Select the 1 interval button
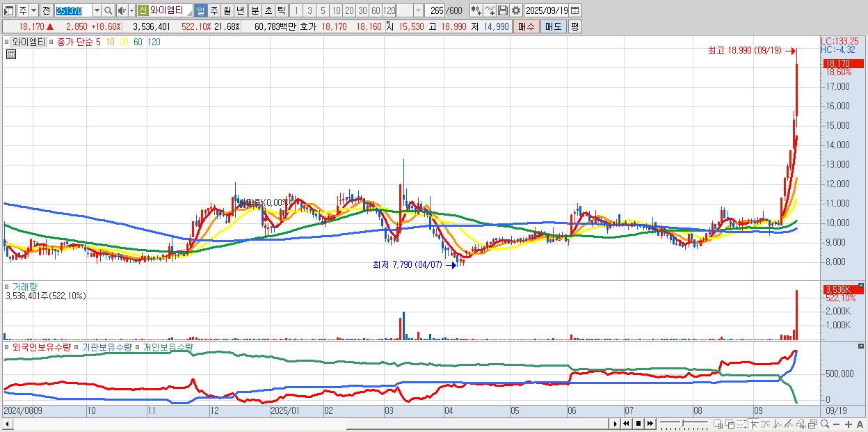 296,10
